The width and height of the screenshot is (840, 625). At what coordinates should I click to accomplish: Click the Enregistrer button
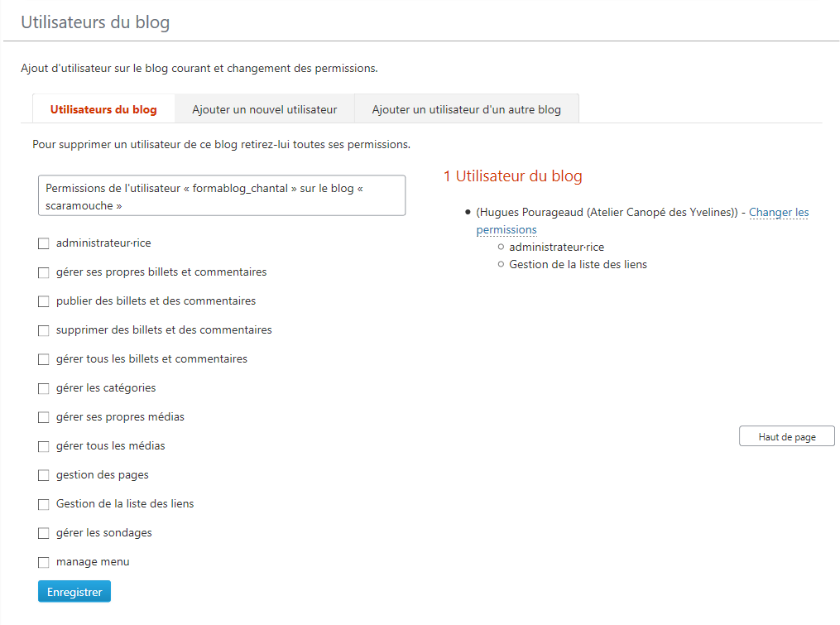coord(74,592)
